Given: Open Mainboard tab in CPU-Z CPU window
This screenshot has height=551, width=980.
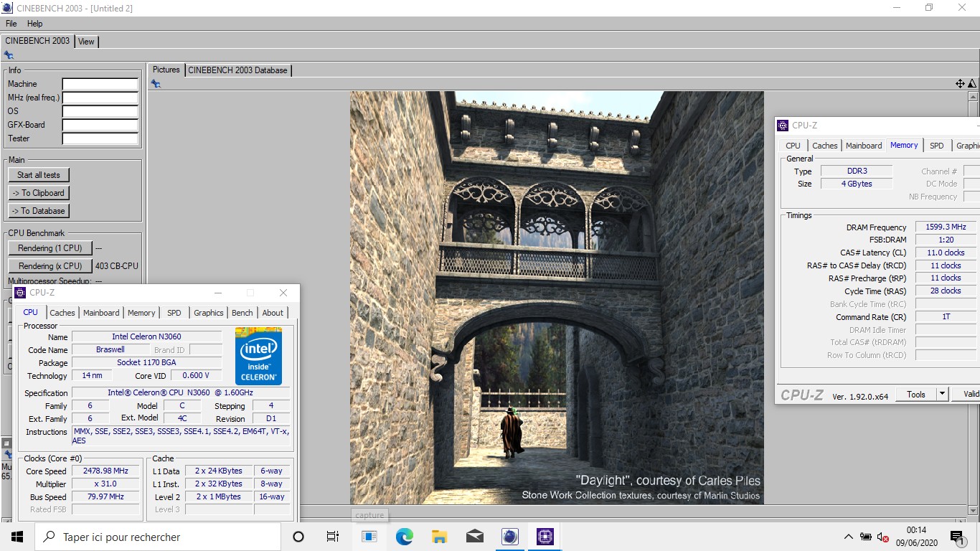Looking at the screenshot, I should click(101, 313).
